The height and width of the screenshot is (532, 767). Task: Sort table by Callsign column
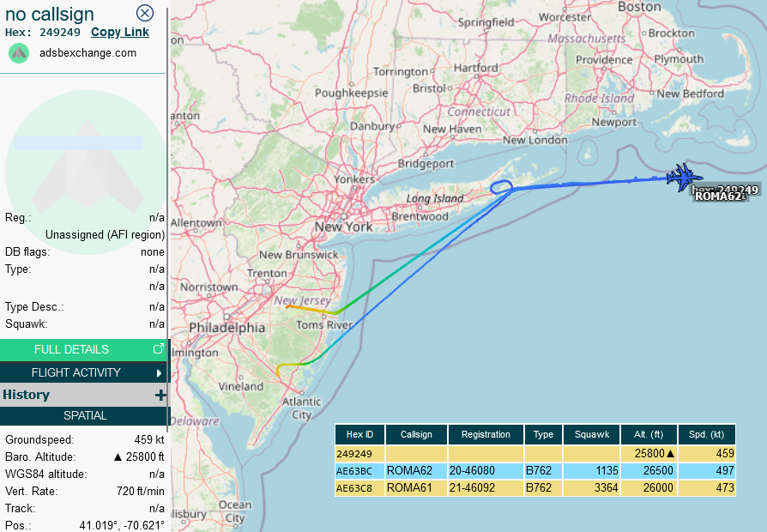(x=416, y=434)
